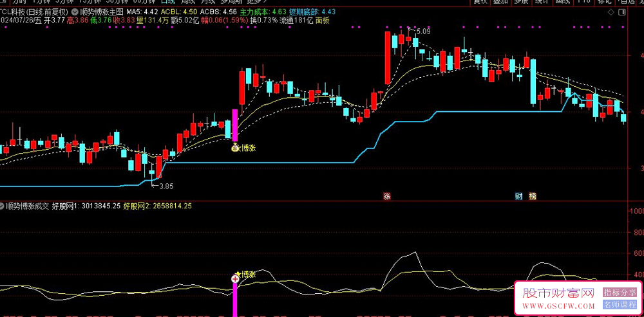
Task: Click the 统计 toolbar button
Action: (542, 2)
